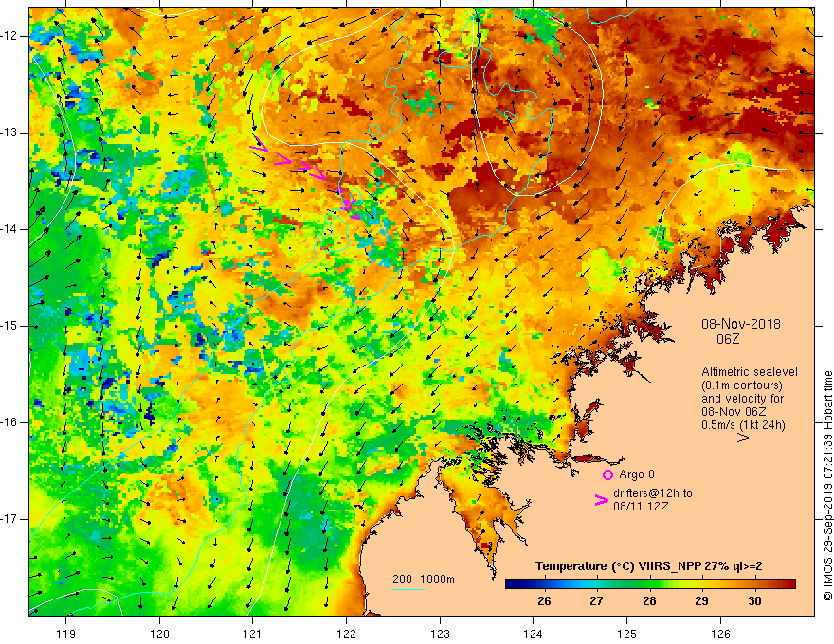This screenshot has height=644, width=834.
Task: Click the longitude label 126
Action: click(720, 634)
